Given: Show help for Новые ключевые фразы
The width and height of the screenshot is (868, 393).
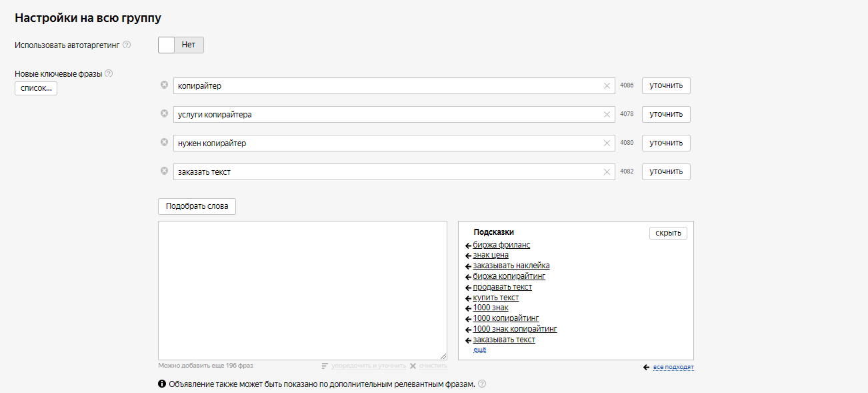Looking at the screenshot, I should [109, 74].
